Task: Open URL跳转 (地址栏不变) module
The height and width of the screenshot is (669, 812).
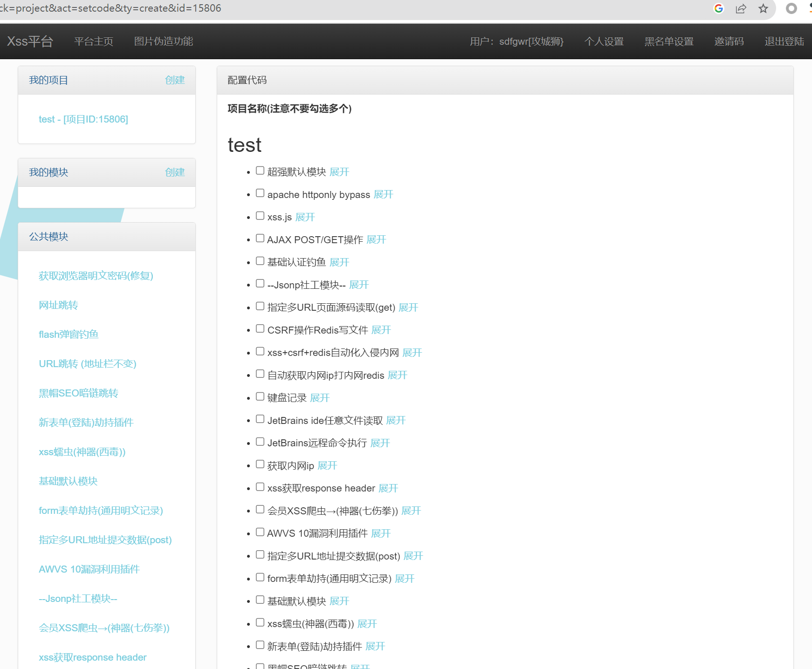Action: tap(88, 364)
